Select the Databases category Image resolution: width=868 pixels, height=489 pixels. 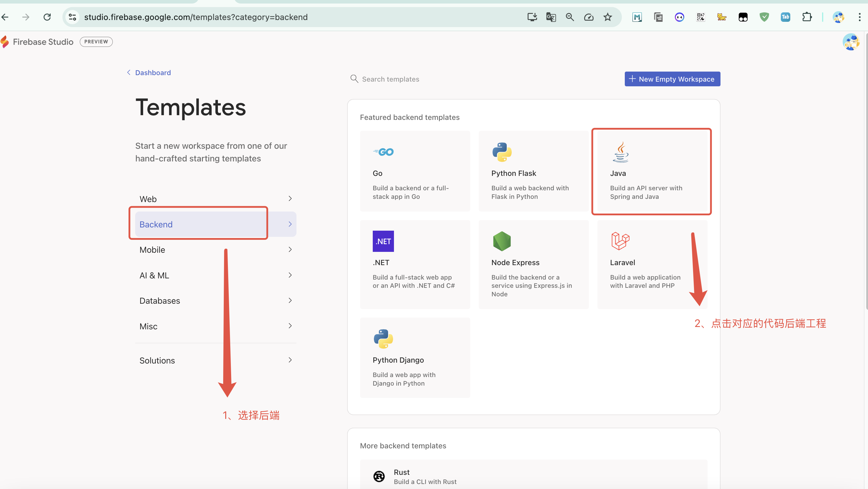[160, 300]
